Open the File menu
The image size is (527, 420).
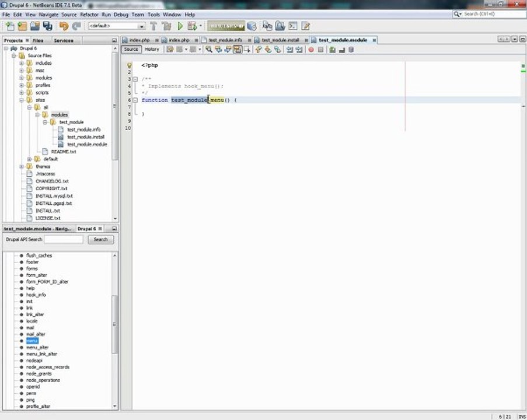(6, 15)
